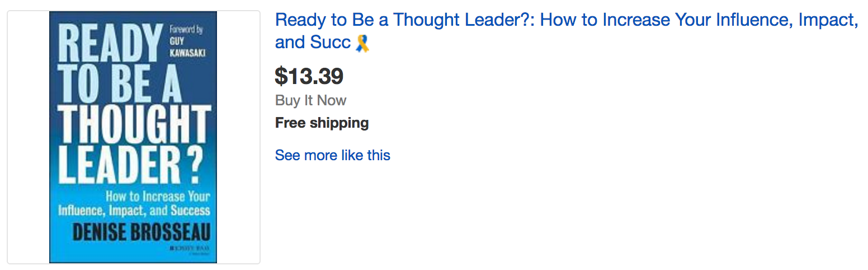868x270 pixels.
Task: Click the charity ribbon icon beside the title
Action: pyautogui.click(x=362, y=43)
